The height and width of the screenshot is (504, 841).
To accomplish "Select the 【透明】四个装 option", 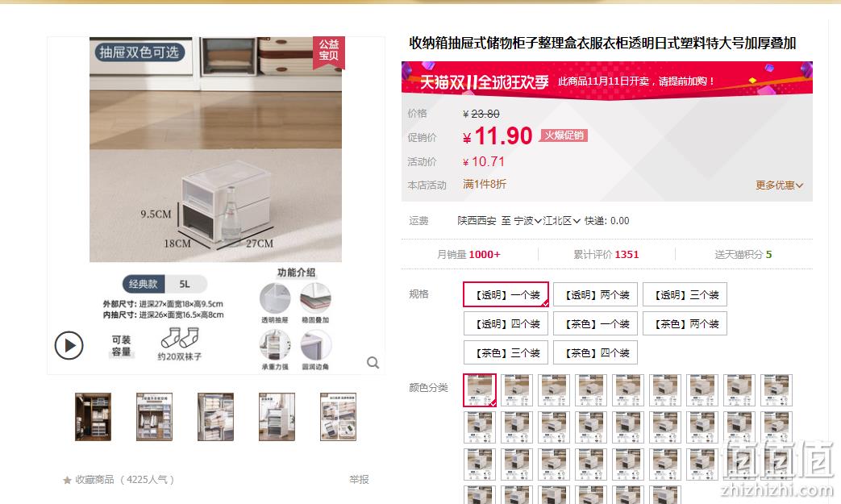I will (506, 323).
